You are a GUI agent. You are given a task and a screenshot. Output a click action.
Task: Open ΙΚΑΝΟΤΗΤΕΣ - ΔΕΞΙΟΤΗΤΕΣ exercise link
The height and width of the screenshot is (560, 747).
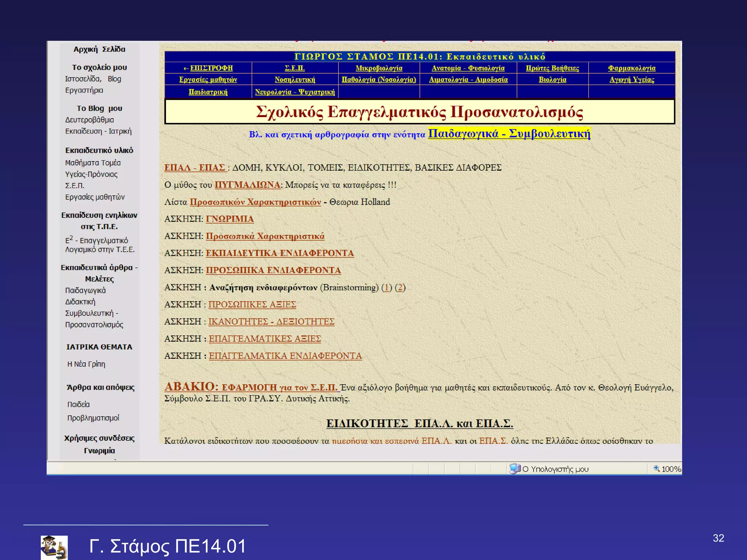click(x=271, y=322)
